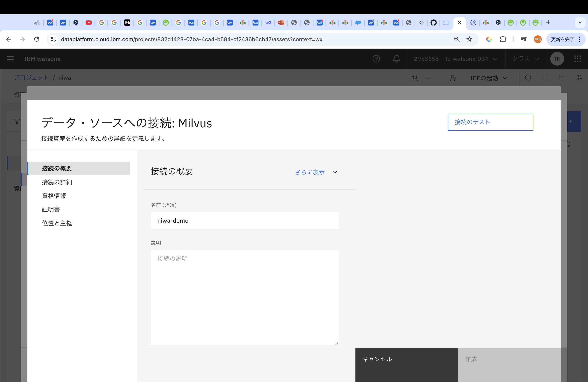Reload the page with refresh icon
Image resolution: width=588 pixels, height=382 pixels.
[x=37, y=39]
